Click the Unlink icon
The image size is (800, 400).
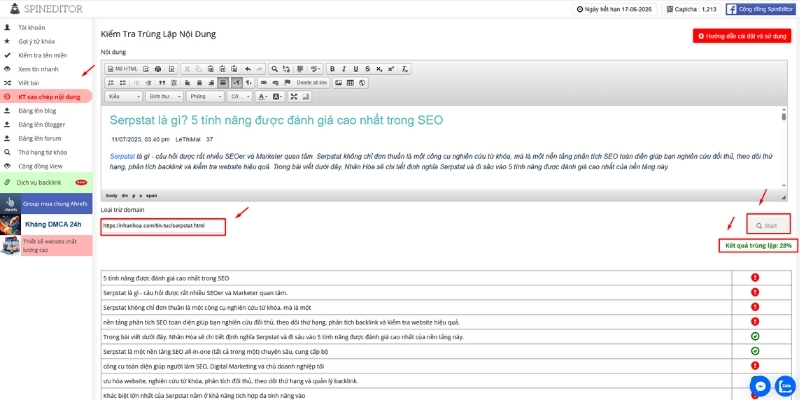point(275,83)
